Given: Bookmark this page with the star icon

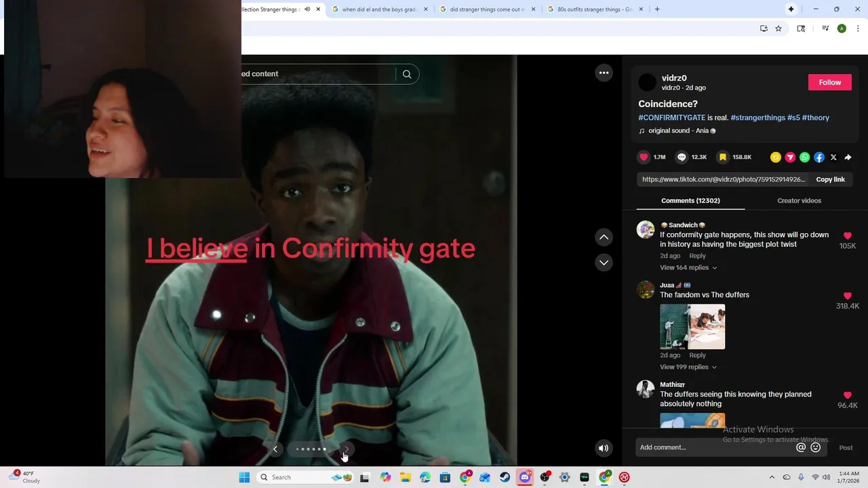Looking at the screenshot, I should point(778,28).
